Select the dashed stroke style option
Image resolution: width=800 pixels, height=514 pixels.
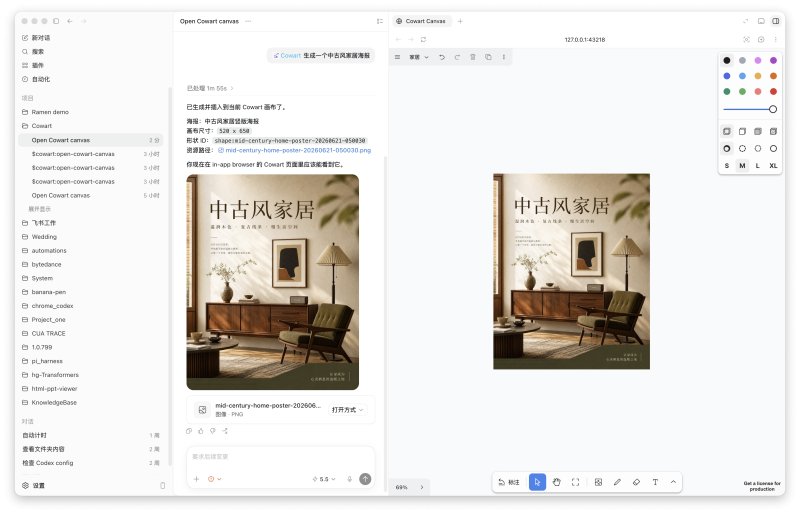tap(742, 149)
